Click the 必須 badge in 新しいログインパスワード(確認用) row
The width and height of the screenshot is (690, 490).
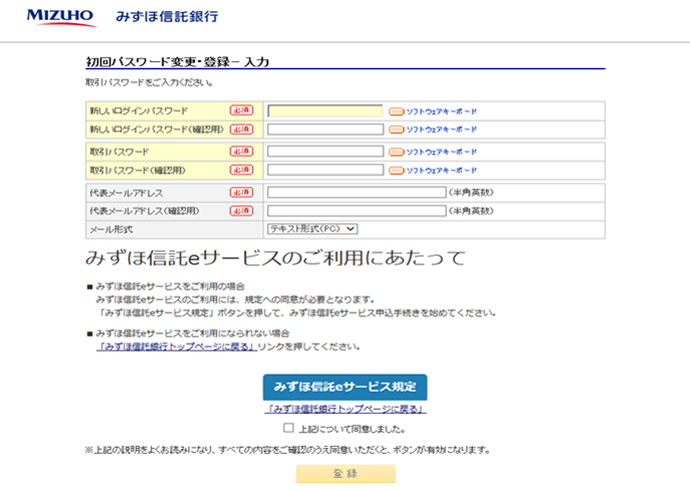pos(242,129)
